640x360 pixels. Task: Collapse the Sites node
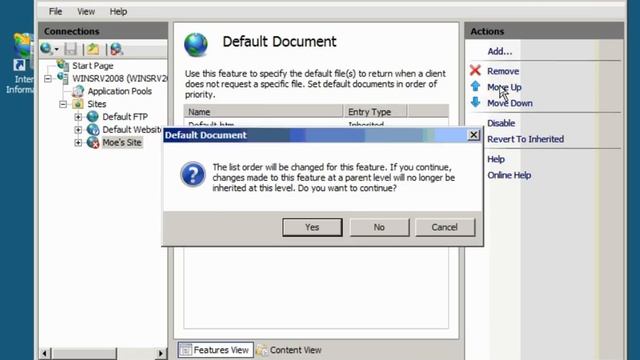(63, 104)
